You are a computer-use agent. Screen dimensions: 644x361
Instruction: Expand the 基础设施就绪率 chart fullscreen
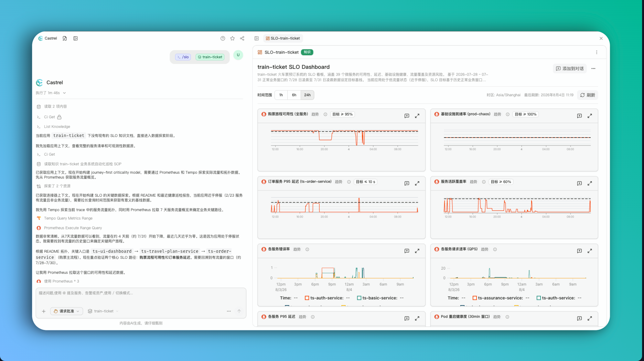click(x=590, y=116)
